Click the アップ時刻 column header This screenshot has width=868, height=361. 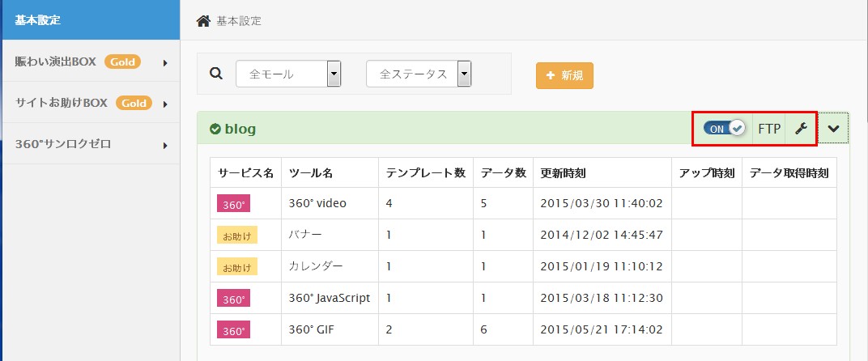pos(707,172)
